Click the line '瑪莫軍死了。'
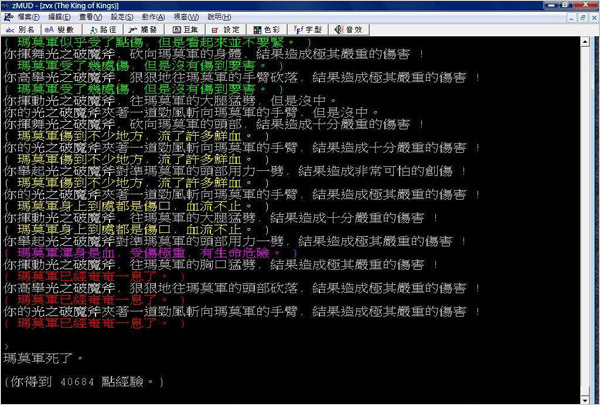Screen dimensions: 600x405 point(43,358)
